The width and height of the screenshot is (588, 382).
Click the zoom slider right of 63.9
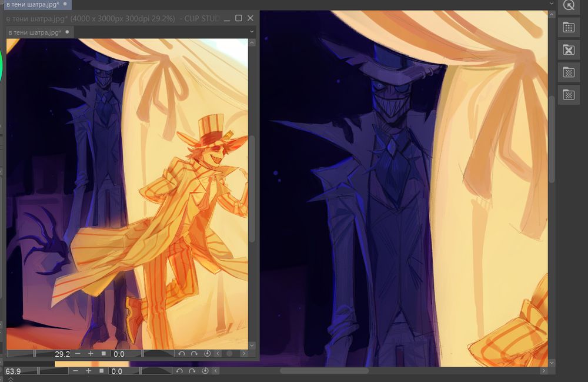pyautogui.click(x=54, y=371)
